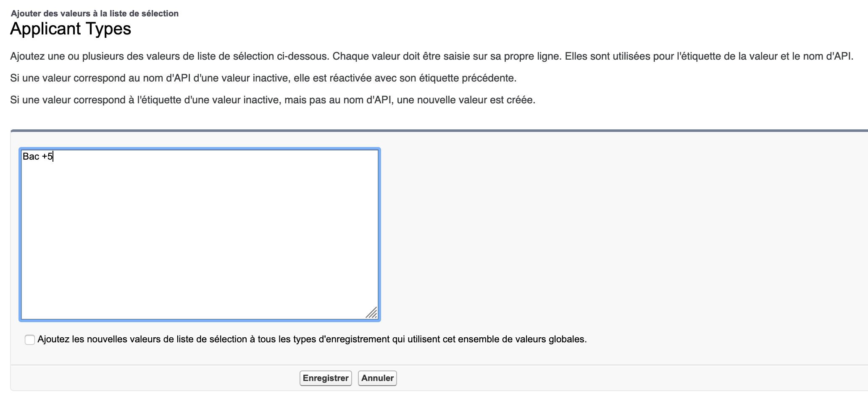
Task: Click the Enregistrer button
Action: (326, 378)
